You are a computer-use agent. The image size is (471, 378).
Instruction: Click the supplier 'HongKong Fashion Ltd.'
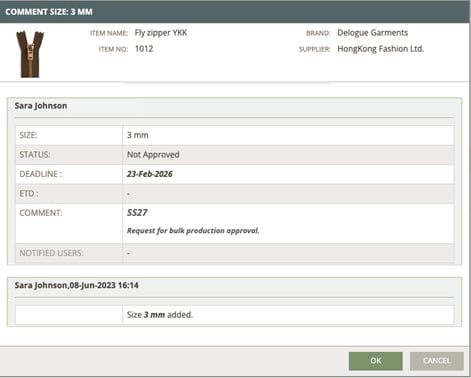click(381, 49)
